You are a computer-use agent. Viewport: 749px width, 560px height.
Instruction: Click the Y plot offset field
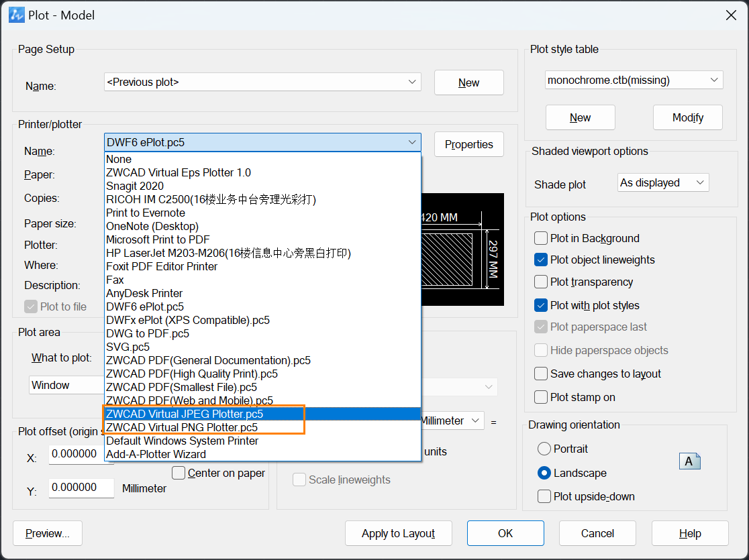click(81, 488)
